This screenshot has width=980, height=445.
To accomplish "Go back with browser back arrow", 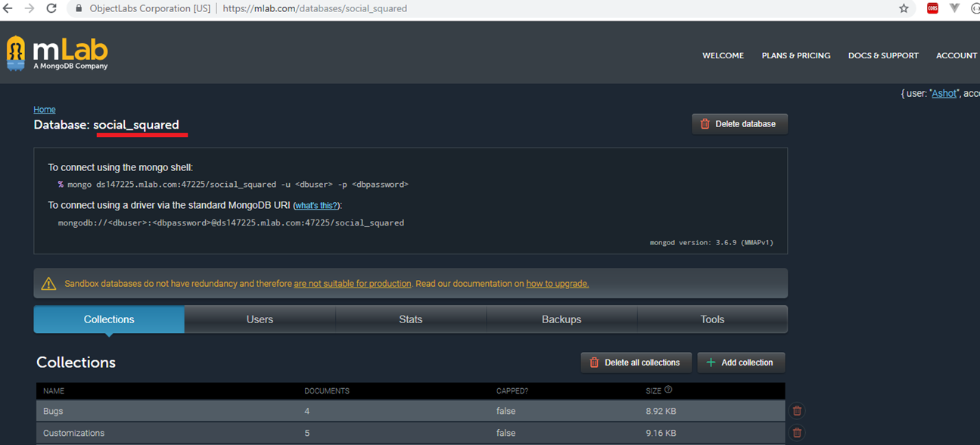I will tap(8, 8).
